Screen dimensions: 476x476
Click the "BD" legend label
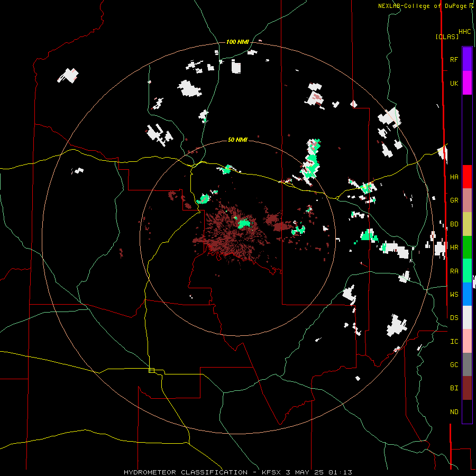click(x=454, y=224)
